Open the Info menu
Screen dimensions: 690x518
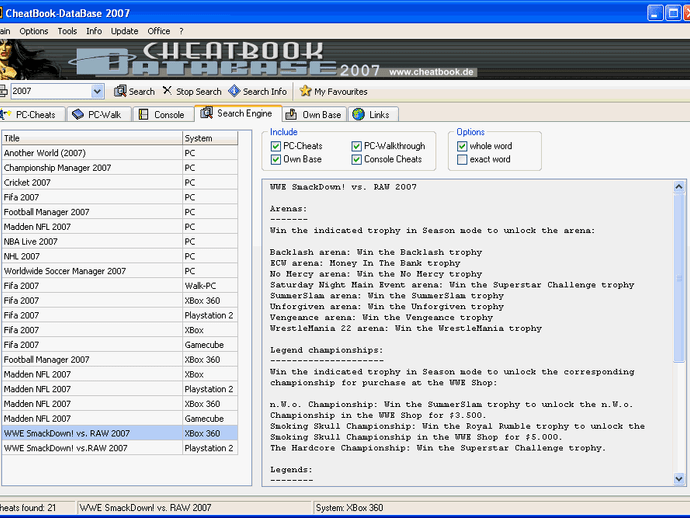click(x=94, y=31)
